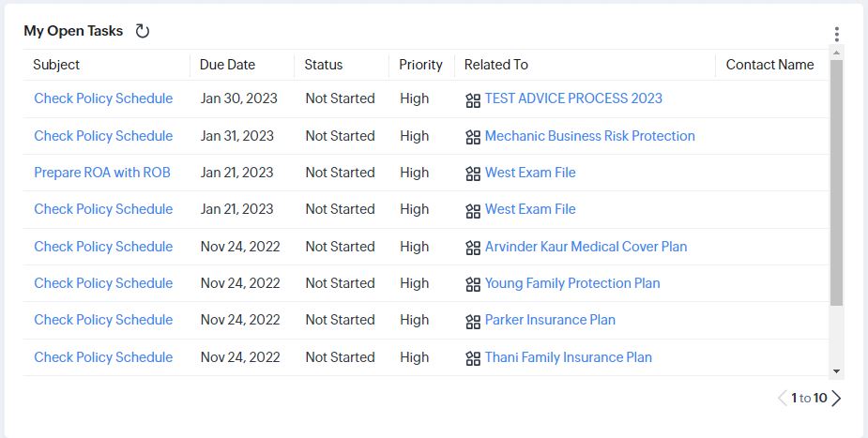Click the vertical scrollbar thumb
This screenshot has width=868, height=438.
point(836,183)
